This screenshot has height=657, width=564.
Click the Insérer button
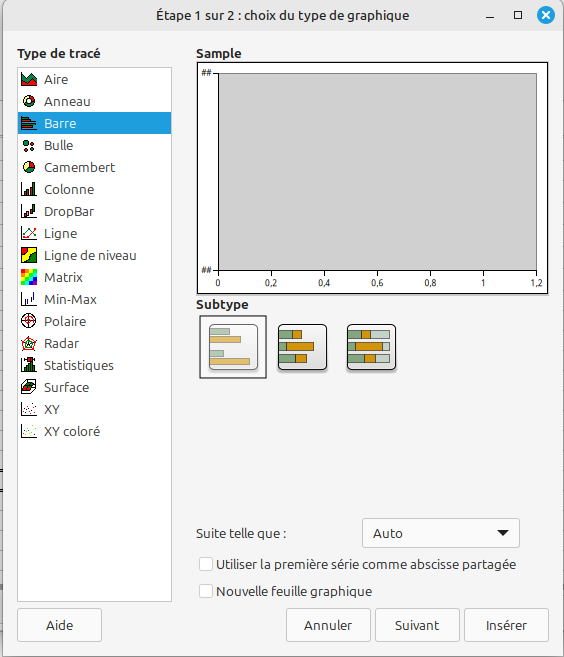(506, 625)
